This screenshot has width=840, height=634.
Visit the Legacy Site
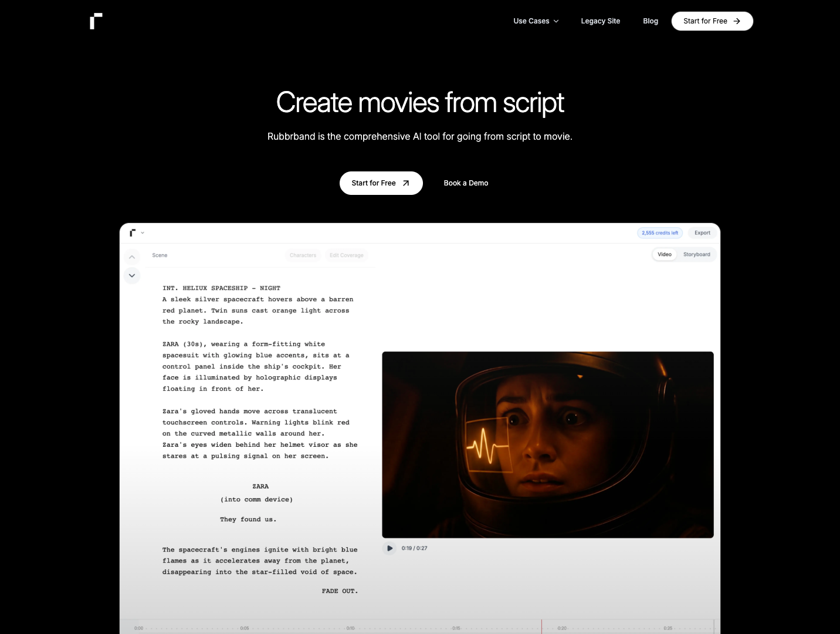tap(600, 21)
